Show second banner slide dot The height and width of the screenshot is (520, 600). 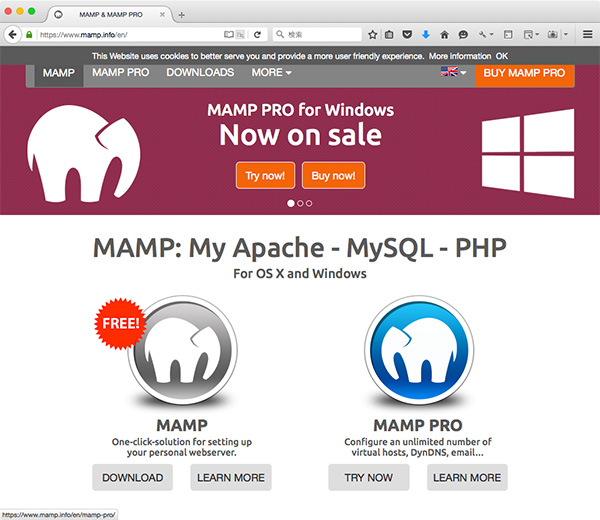point(300,204)
